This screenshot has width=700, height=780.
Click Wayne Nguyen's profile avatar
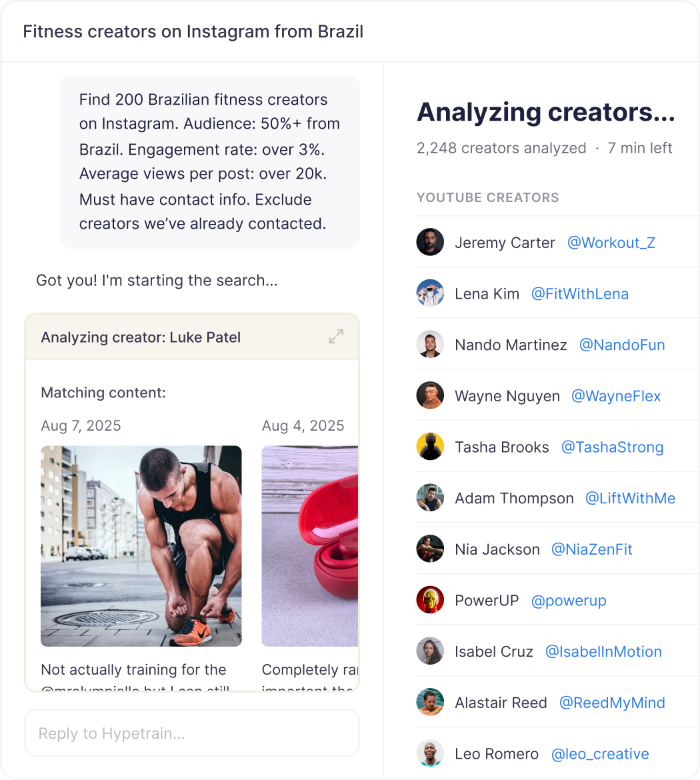coord(430,395)
